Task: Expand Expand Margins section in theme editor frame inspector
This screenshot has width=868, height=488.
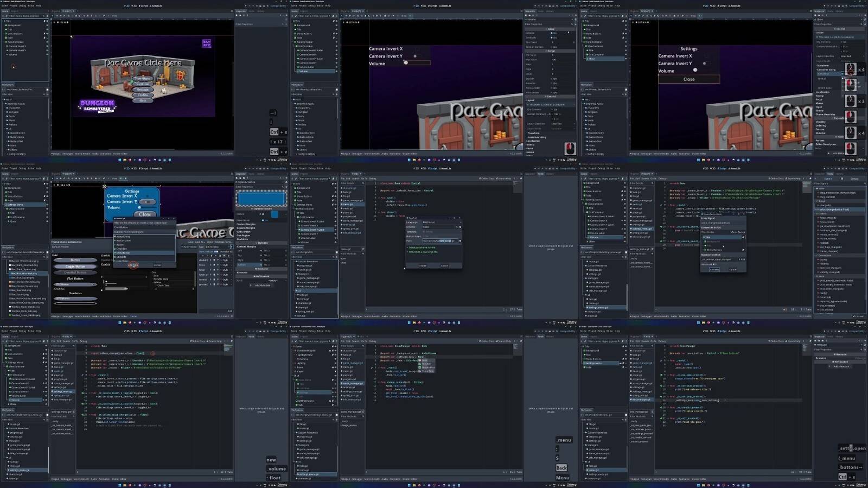Action: pos(247,228)
